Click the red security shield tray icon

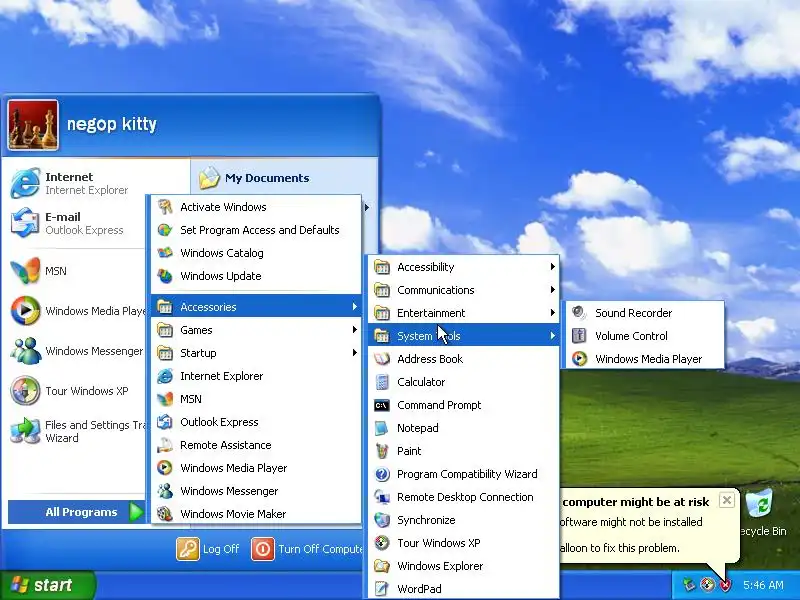pos(725,585)
